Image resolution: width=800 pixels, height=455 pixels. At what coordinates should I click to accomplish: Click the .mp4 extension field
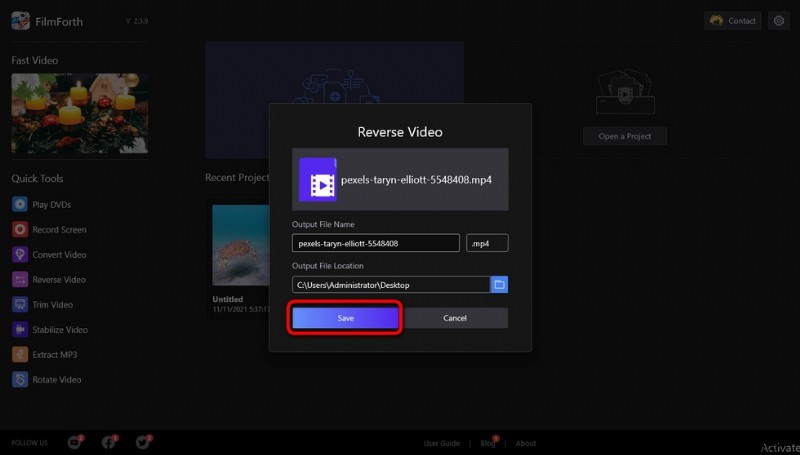click(x=487, y=243)
